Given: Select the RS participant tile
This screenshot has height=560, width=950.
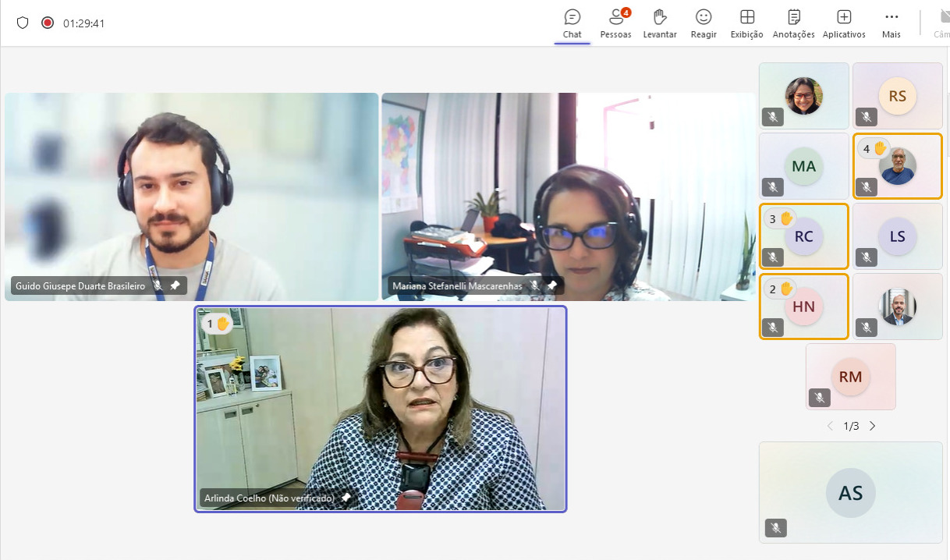Looking at the screenshot, I should coord(897,95).
